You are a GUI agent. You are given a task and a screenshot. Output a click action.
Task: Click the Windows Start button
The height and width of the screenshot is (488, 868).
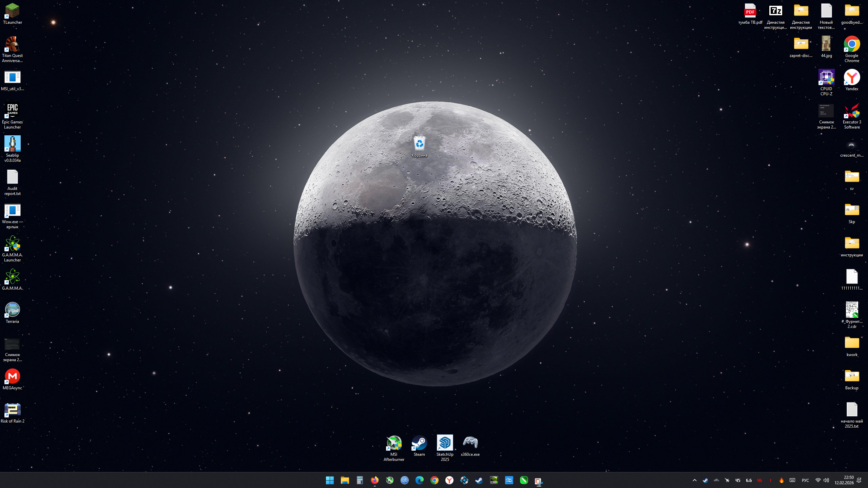click(x=330, y=480)
